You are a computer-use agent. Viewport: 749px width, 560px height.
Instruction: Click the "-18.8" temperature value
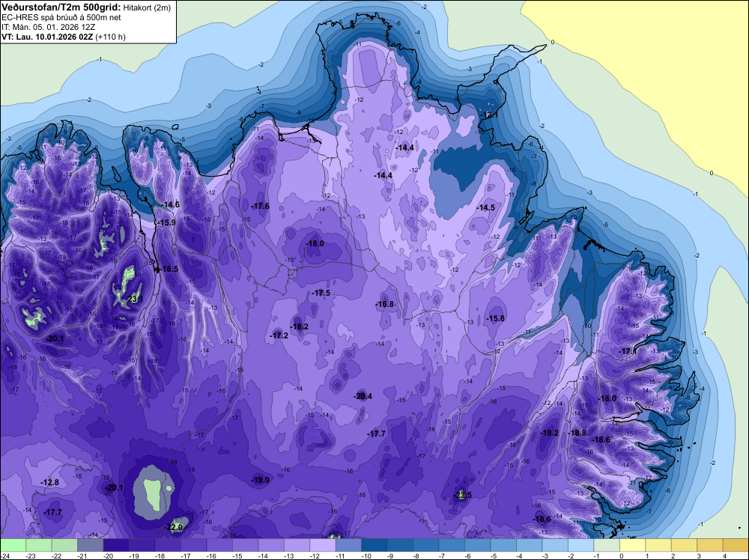577,433
